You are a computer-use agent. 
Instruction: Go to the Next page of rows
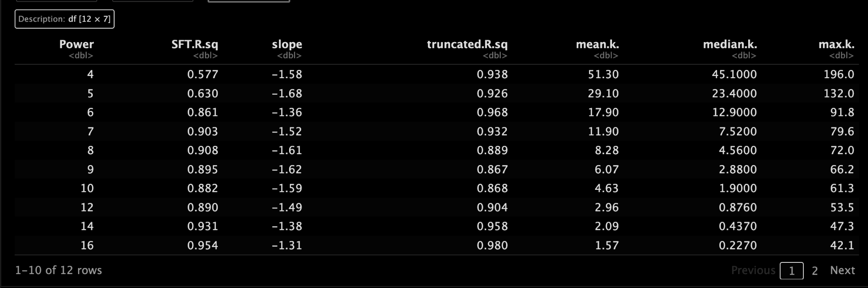(842, 270)
